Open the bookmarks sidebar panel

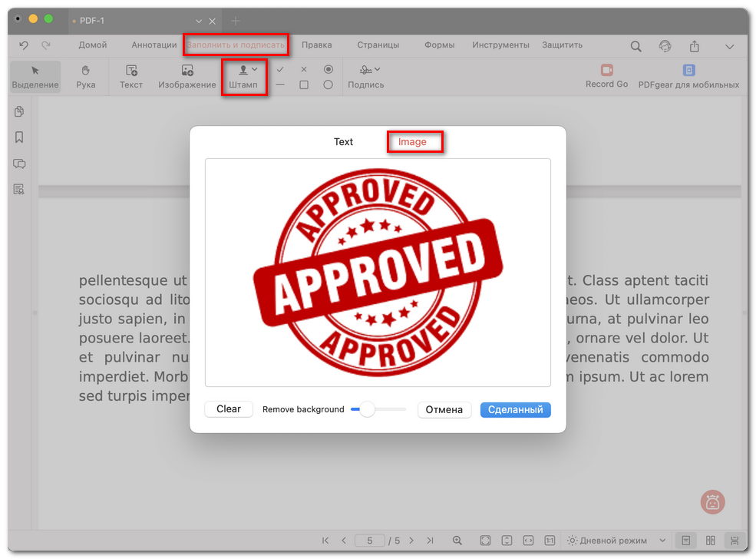tap(19, 137)
